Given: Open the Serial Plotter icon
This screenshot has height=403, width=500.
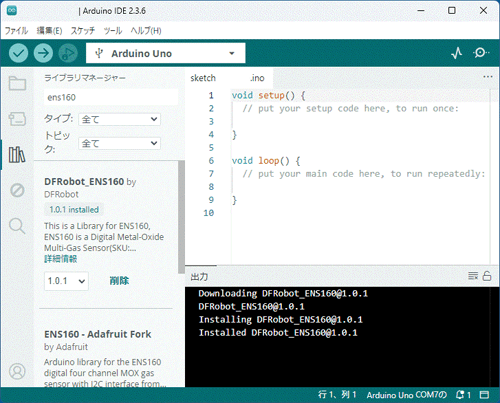Looking at the screenshot, I should [457, 53].
